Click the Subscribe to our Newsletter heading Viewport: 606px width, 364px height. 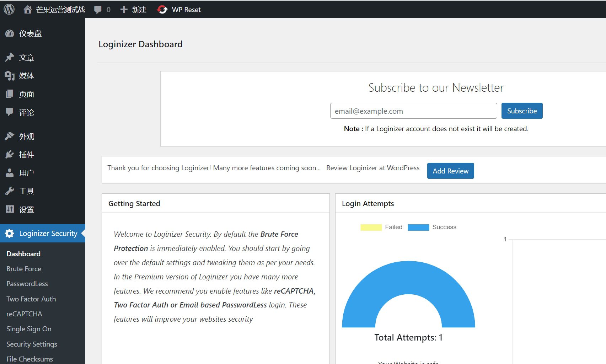pos(436,87)
